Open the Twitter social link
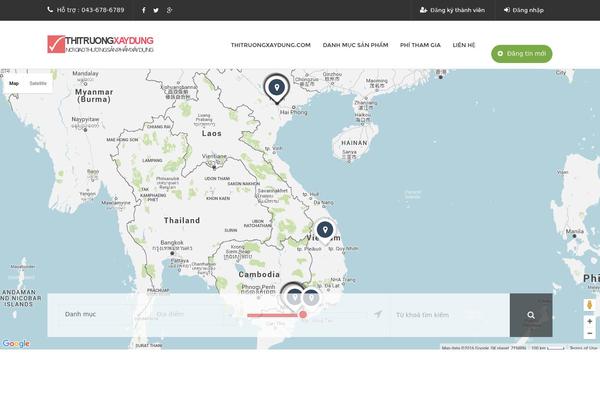This screenshot has height=400, width=600. point(156,10)
